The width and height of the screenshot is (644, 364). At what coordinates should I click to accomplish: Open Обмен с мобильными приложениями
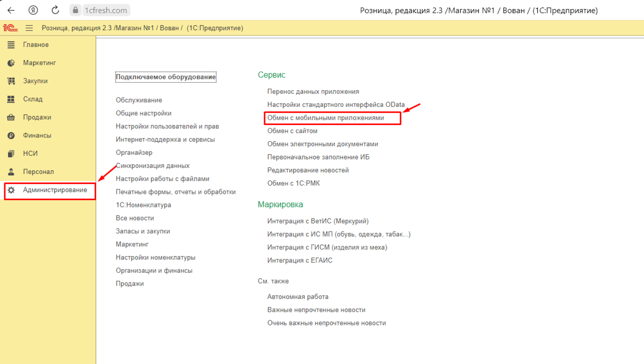pyautogui.click(x=326, y=118)
